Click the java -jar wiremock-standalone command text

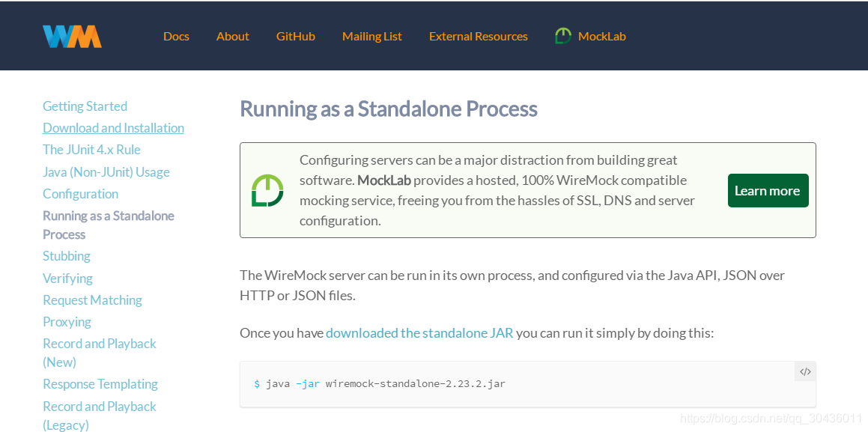(385, 383)
